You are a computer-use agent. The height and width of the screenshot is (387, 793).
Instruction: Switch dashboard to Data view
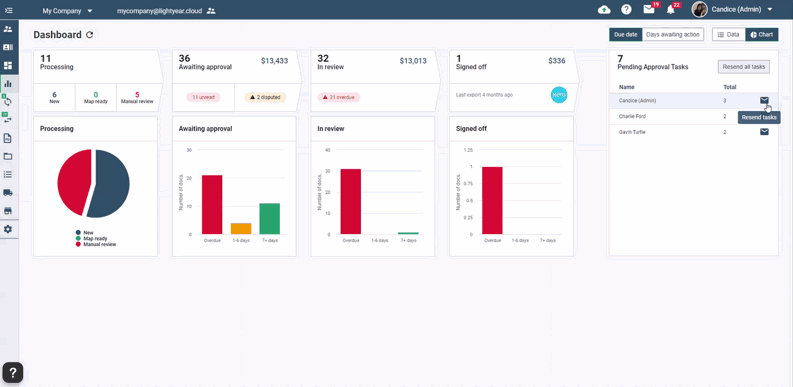pos(729,35)
